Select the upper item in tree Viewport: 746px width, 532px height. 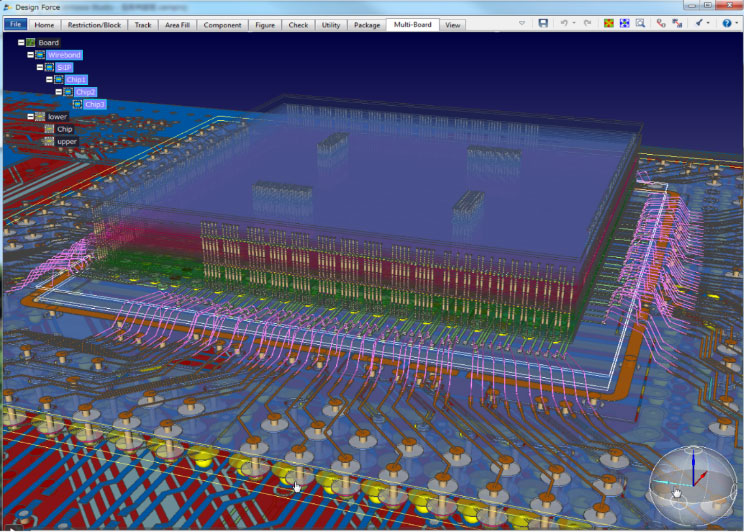click(x=67, y=141)
